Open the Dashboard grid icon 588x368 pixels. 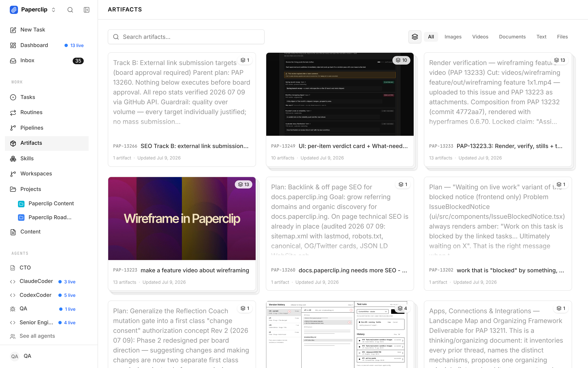pyautogui.click(x=13, y=45)
